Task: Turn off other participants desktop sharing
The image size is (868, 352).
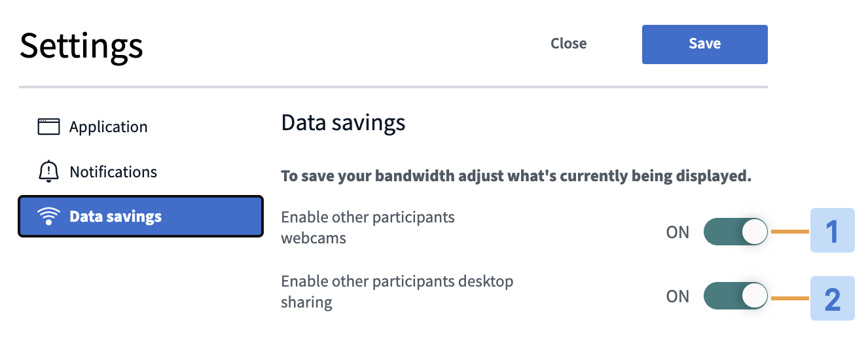Action: [736, 296]
